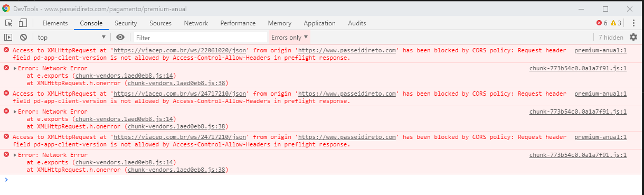Open the 'top' JavaScript context dropdown
This screenshot has height=195, width=644.
[72, 38]
